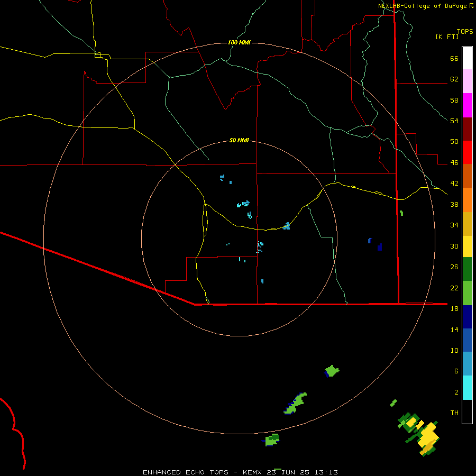Viewport: 476px width, 476px height.
Task: Click the light green echo just inside 100 NMI ring
Action: coord(332,371)
